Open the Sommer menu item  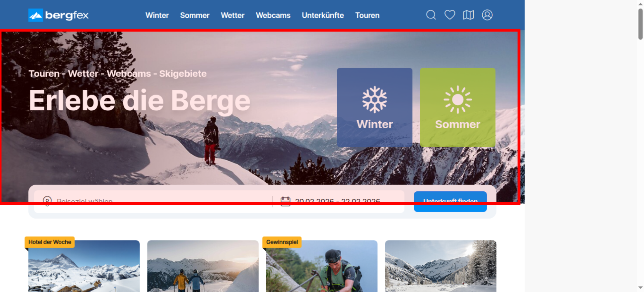(194, 15)
